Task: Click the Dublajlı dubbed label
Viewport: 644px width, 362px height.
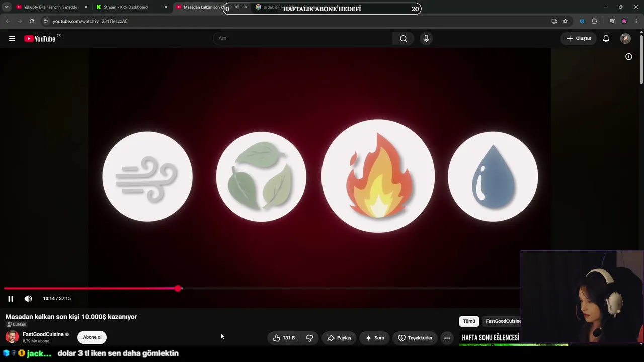Action: coord(16,325)
